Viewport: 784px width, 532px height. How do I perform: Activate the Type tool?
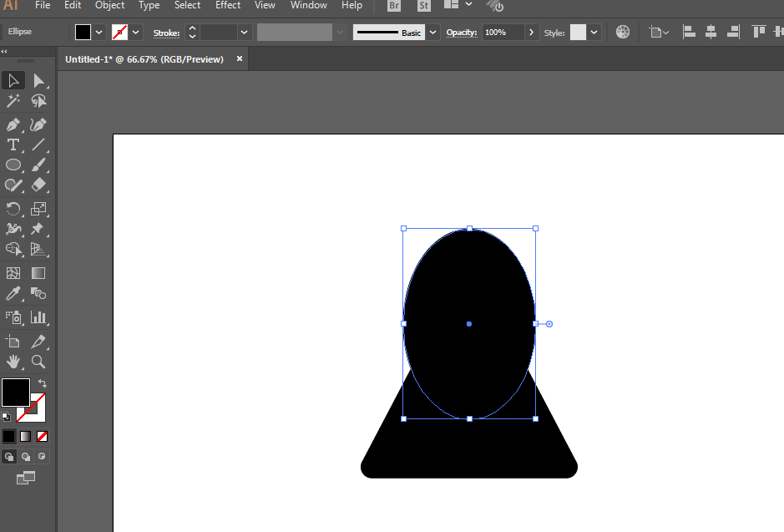[x=13, y=145]
